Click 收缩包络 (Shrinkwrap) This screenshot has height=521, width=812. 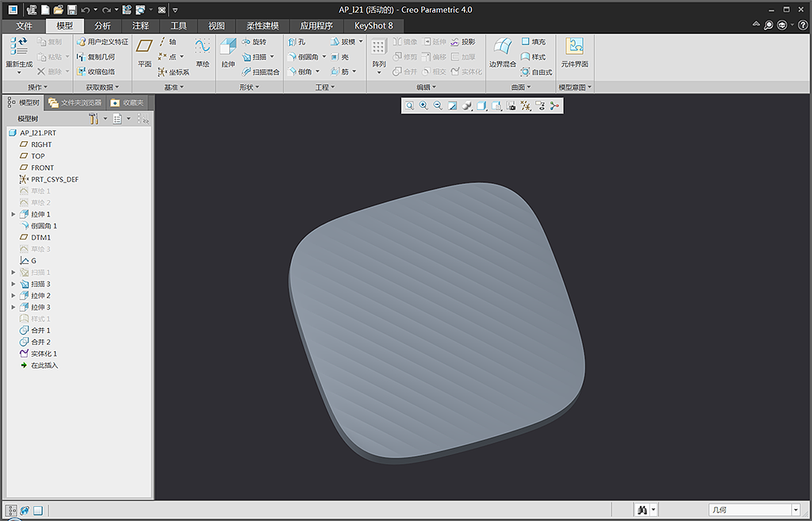pos(96,72)
